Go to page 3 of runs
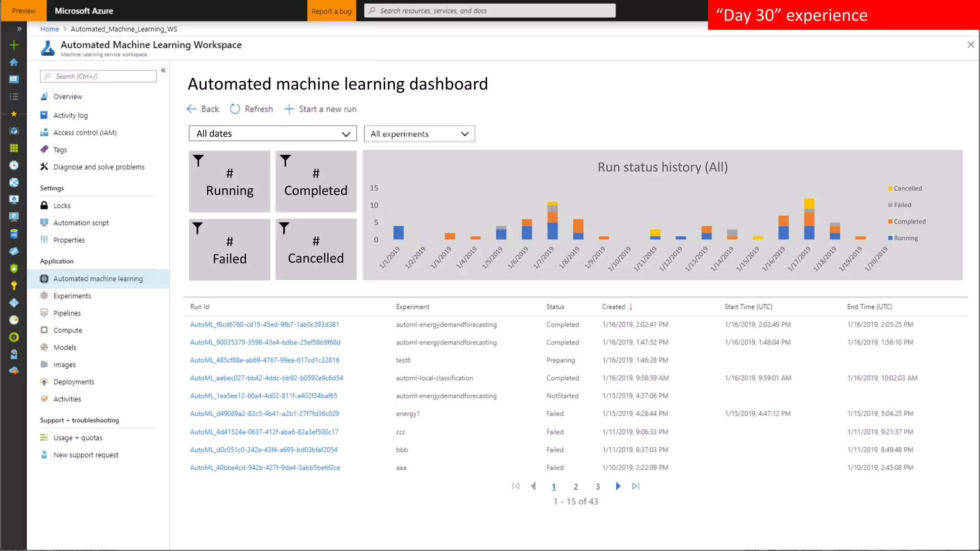The width and height of the screenshot is (980, 551). click(598, 487)
